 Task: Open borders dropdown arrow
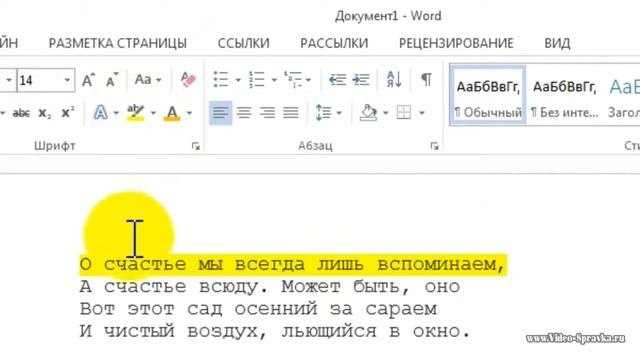[x=422, y=113]
